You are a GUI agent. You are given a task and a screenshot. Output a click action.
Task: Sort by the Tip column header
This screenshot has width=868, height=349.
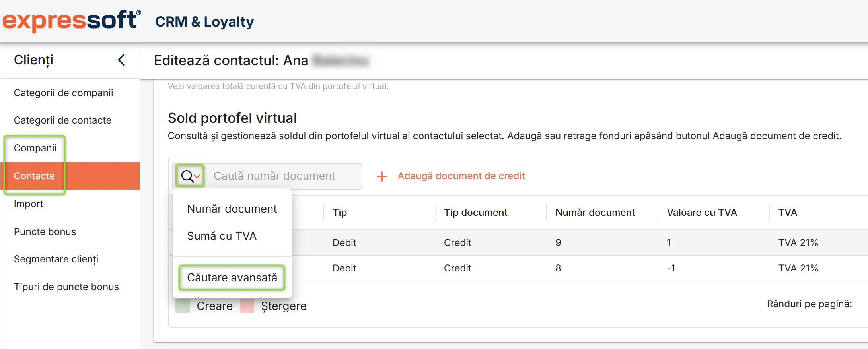[x=340, y=212]
